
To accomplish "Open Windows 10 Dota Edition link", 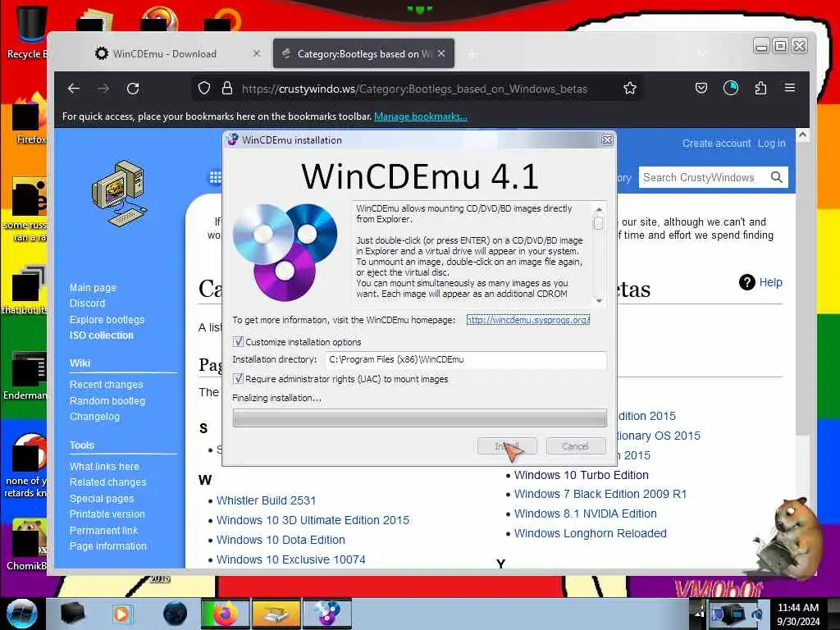I will 281,540.
